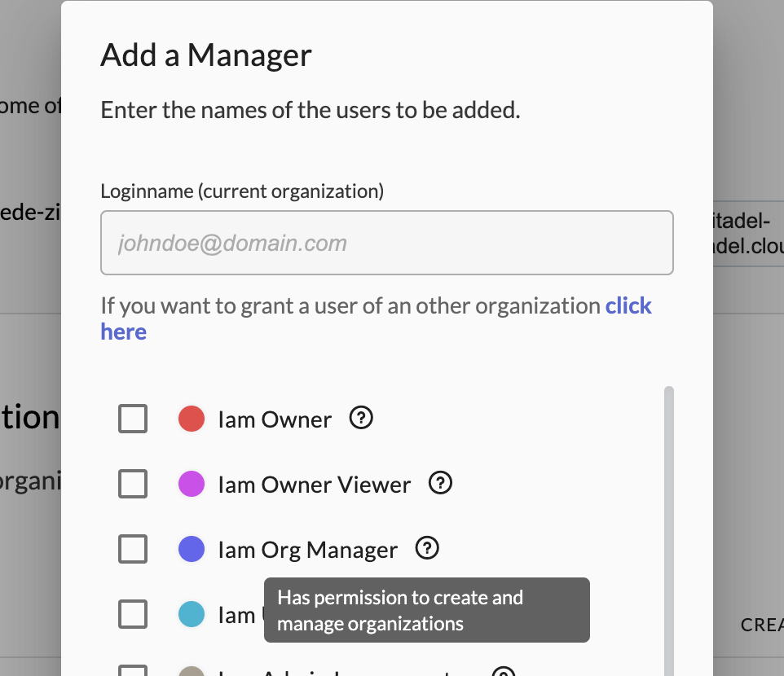Select the 'Iam Owner Viewer' role label

[315, 485]
